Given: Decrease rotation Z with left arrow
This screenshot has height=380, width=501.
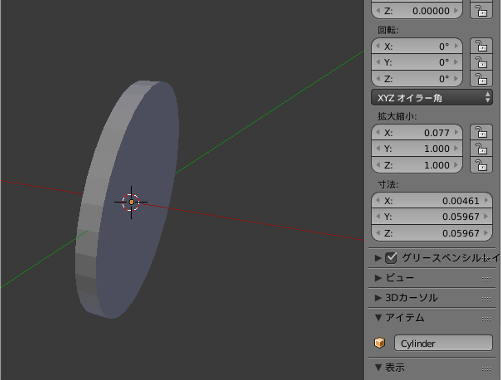Looking at the screenshot, I should pos(378,79).
